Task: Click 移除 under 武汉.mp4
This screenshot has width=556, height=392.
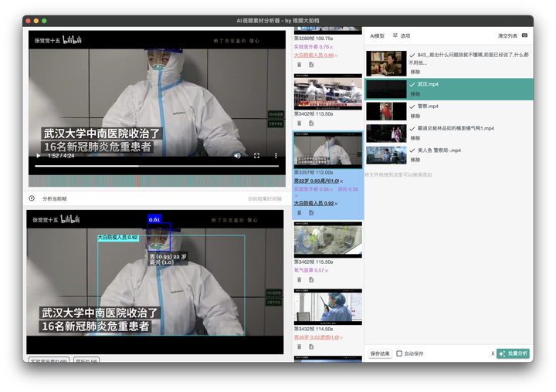Action: [x=415, y=94]
